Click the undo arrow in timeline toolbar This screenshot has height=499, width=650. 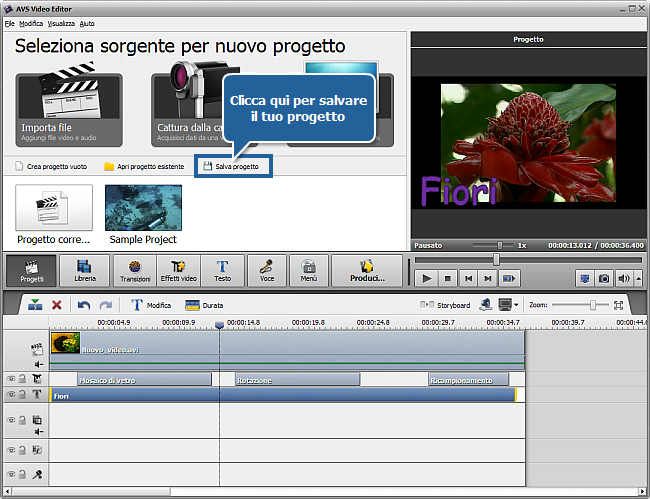(x=84, y=305)
